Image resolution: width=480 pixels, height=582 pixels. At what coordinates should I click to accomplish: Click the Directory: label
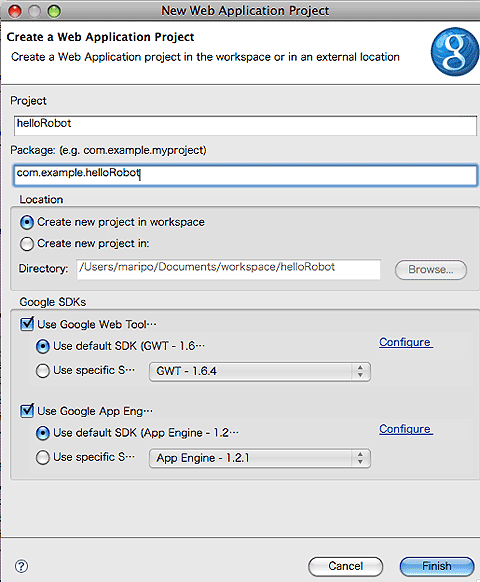coord(43,268)
